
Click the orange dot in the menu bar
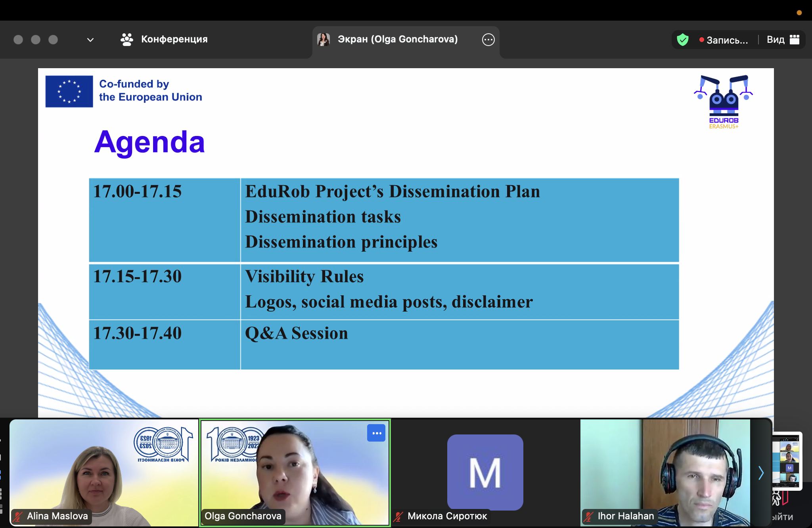pyautogui.click(x=799, y=13)
